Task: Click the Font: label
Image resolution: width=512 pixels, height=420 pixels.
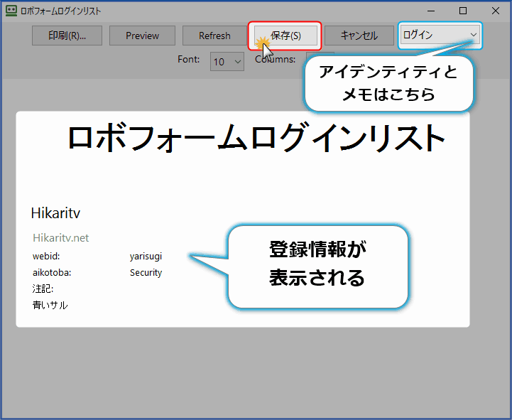Action: click(188, 59)
